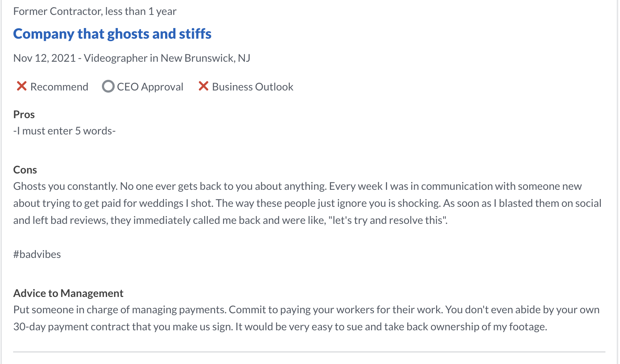
Task: Click the red X icon beside Business Outlook
Action: 203,86
